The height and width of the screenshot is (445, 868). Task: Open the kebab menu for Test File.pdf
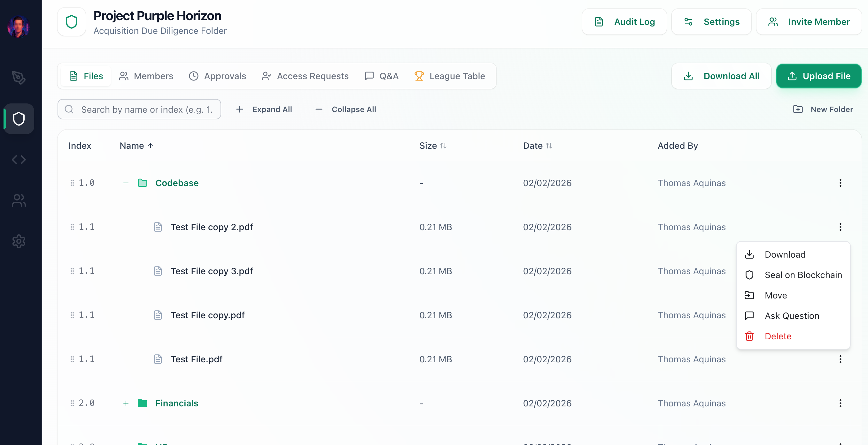[x=841, y=359]
